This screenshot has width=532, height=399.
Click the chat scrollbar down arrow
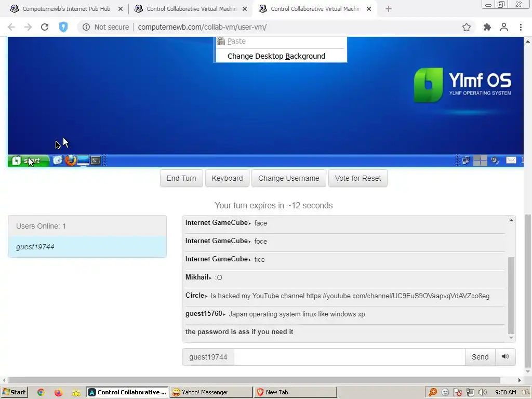point(511,338)
